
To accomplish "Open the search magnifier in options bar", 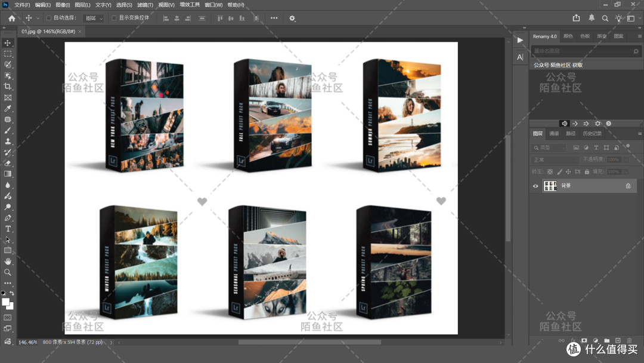I will pyautogui.click(x=605, y=18).
